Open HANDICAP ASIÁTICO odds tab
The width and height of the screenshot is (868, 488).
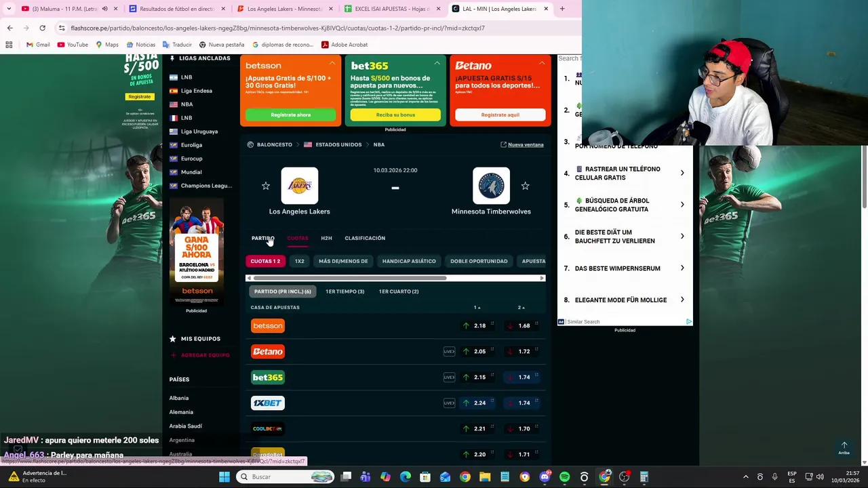pyautogui.click(x=409, y=261)
